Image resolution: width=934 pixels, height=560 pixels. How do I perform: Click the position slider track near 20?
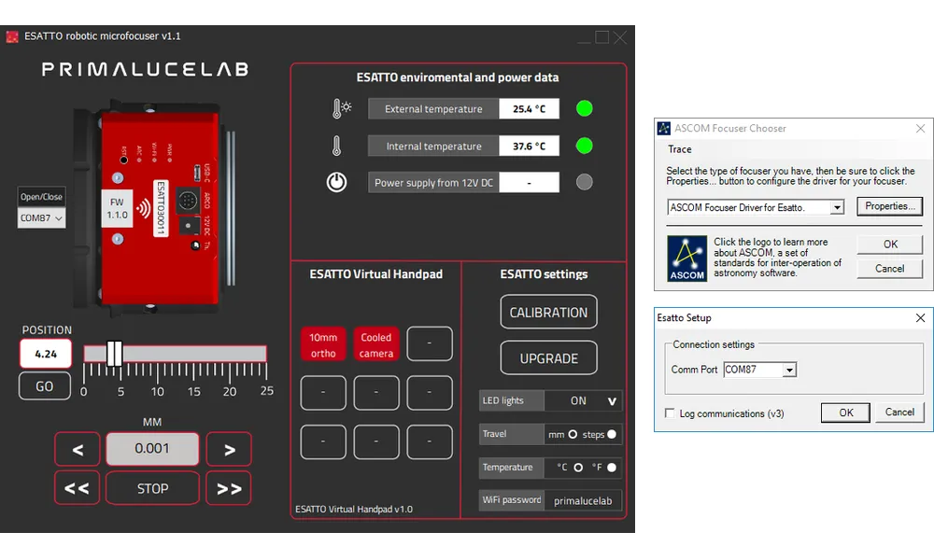pyautogui.click(x=230, y=354)
